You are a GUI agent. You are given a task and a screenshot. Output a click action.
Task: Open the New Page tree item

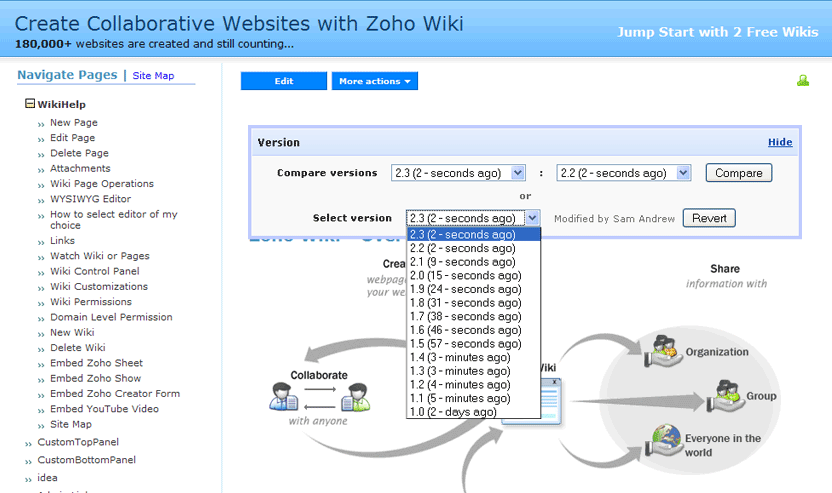coord(74,123)
